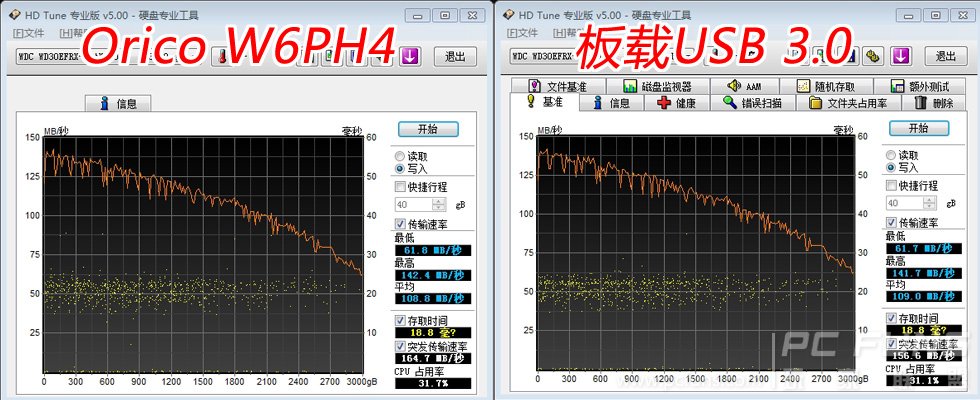Open WDC WD30EFRX drive dropdown in left window
980x400 pixels.
109,56
